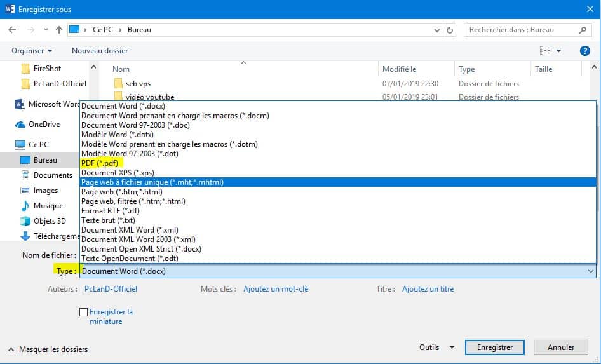Click Ajoutez un mot-clé

coord(276,289)
